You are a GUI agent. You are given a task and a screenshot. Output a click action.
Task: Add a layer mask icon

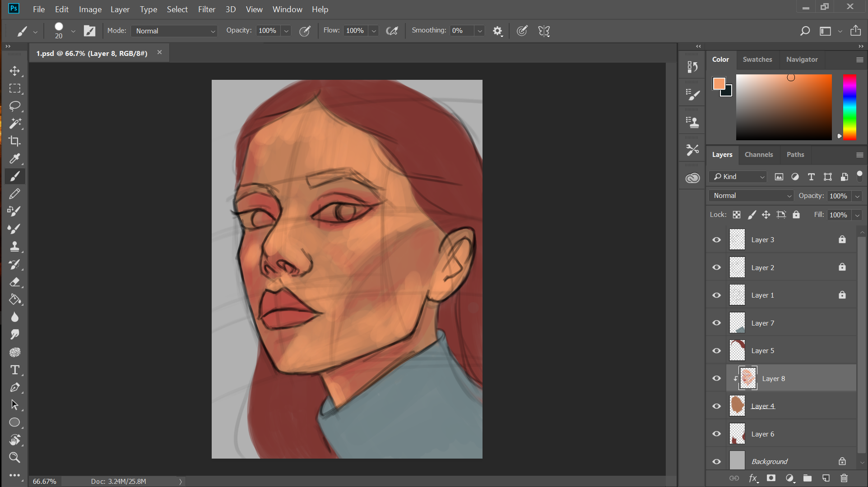pyautogui.click(x=771, y=478)
